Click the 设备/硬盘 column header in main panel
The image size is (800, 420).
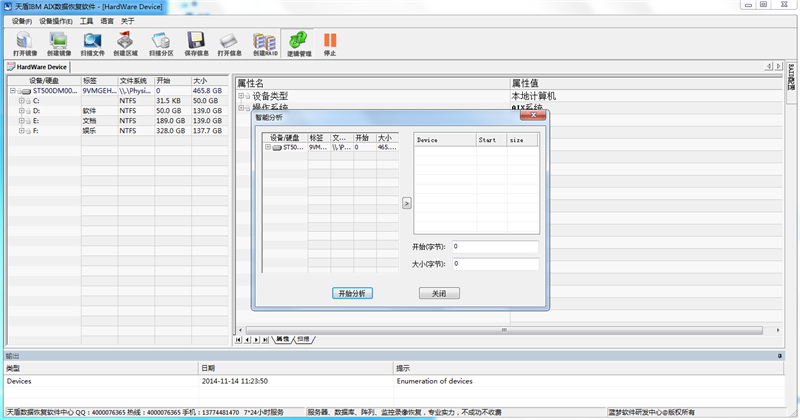(x=44, y=81)
